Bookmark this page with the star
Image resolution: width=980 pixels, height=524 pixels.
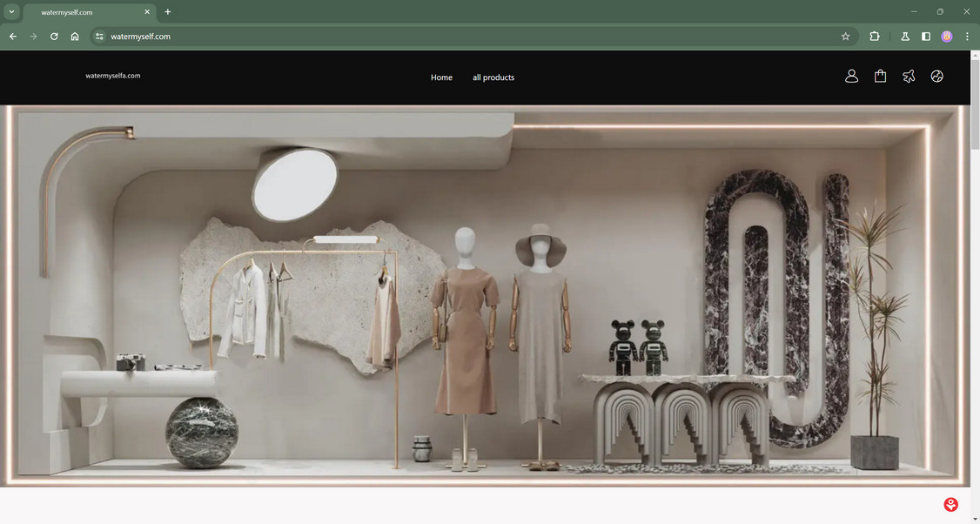click(846, 37)
